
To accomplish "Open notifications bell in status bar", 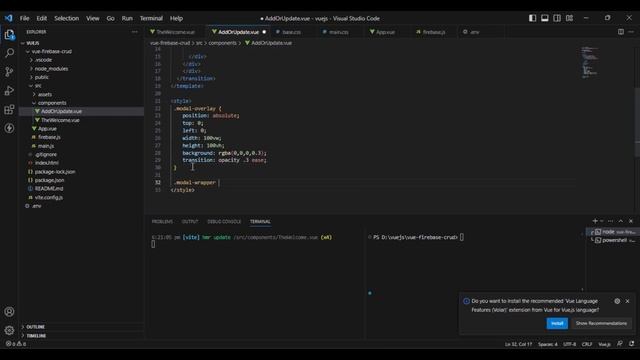I will [x=632, y=344].
